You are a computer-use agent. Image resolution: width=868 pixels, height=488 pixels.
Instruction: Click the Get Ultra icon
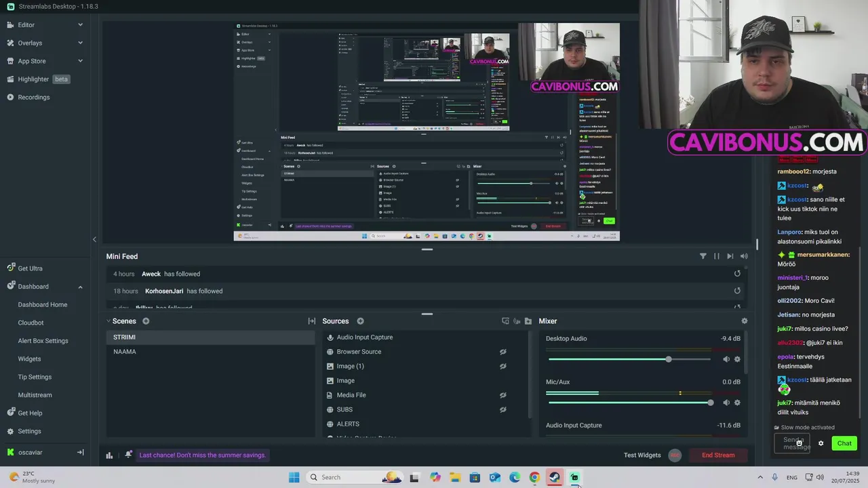coord(11,268)
